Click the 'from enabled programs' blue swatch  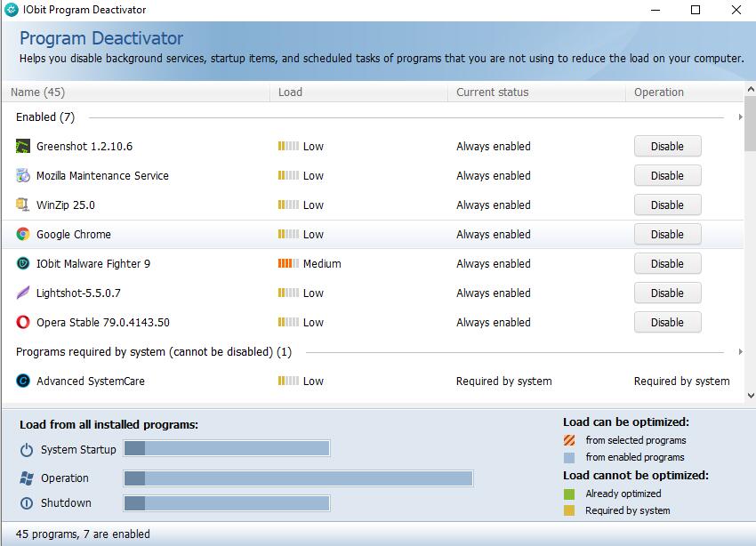click(x=569, y=457)
